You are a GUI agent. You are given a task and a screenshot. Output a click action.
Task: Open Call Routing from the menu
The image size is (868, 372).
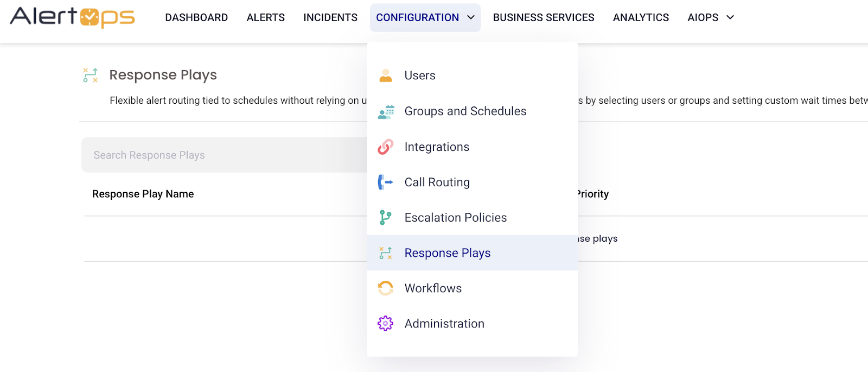click(x=473, y=182)
